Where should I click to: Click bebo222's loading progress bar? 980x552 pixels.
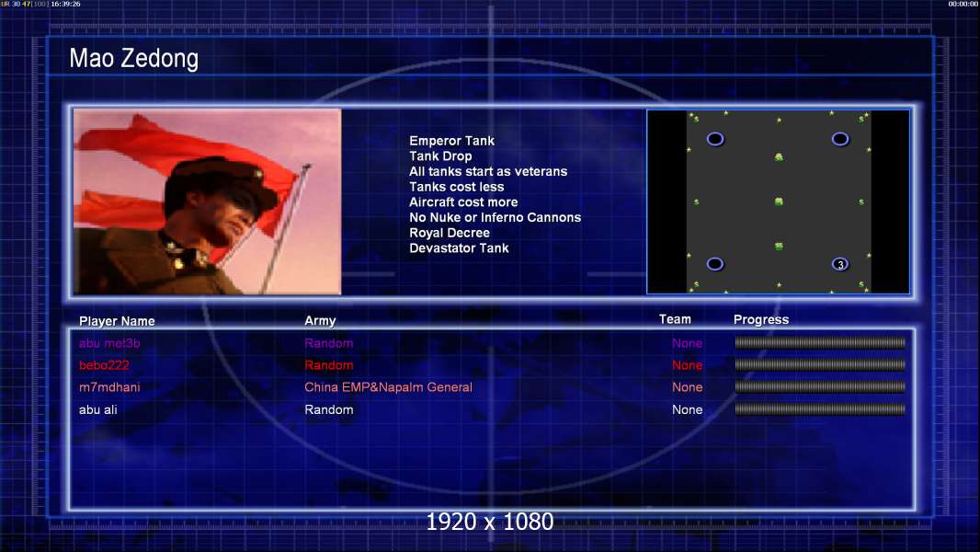[820, 364]
